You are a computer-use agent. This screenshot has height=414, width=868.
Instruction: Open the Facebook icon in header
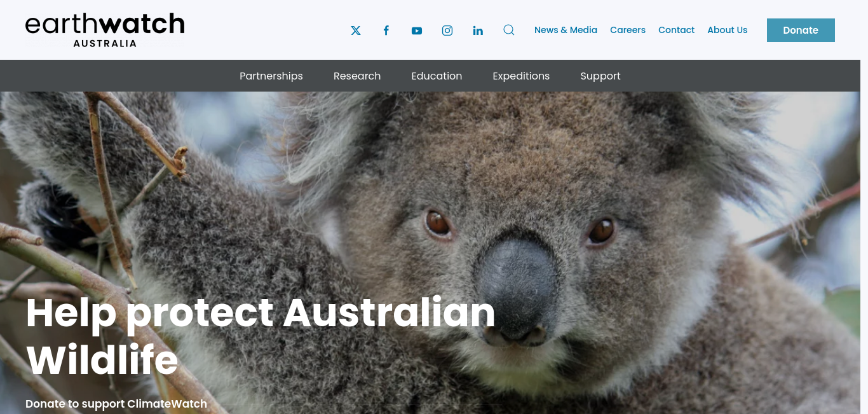[x=386, y=31]
